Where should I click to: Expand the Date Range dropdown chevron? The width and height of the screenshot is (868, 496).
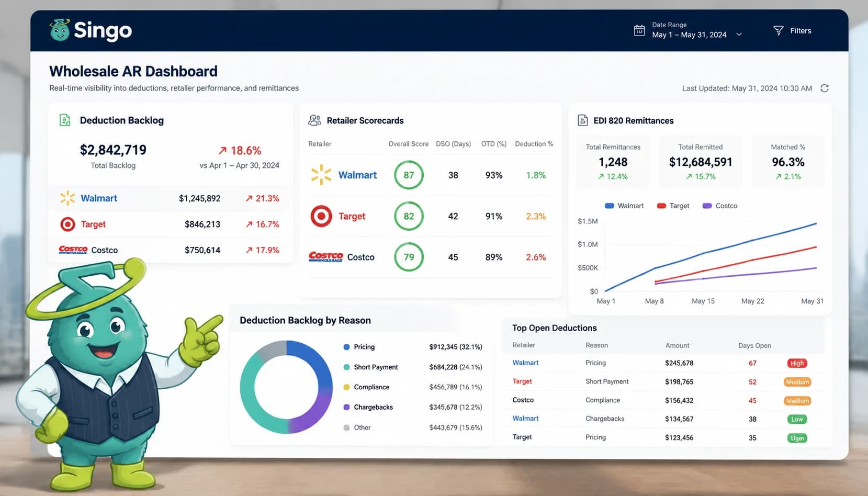[x=739, y=35]
